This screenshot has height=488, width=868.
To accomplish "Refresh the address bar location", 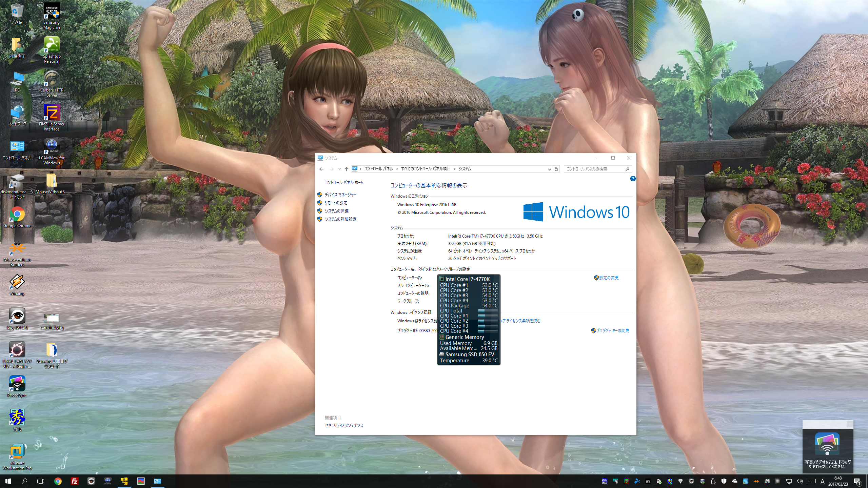I will [556, 169].
